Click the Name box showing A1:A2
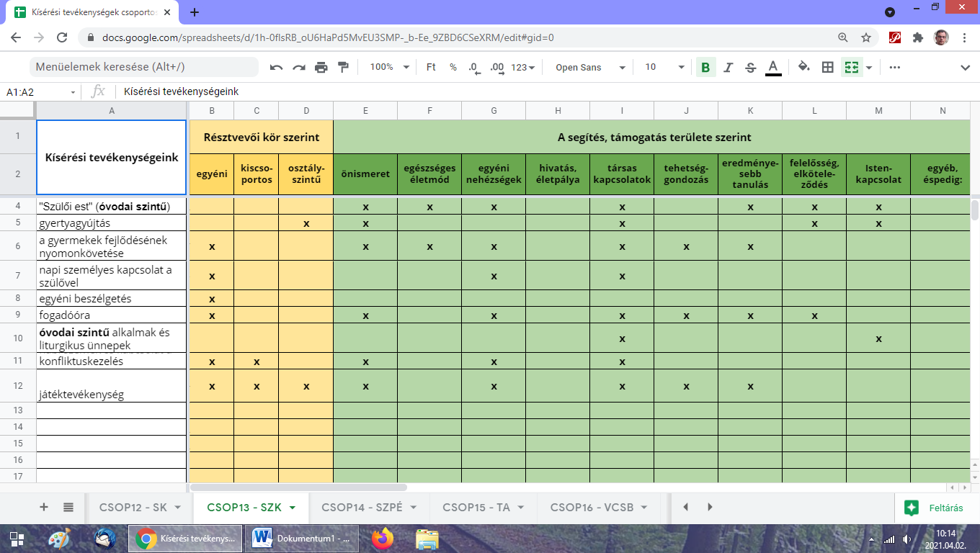Viewport: 980px width, 553px height. tap(42, 91)
